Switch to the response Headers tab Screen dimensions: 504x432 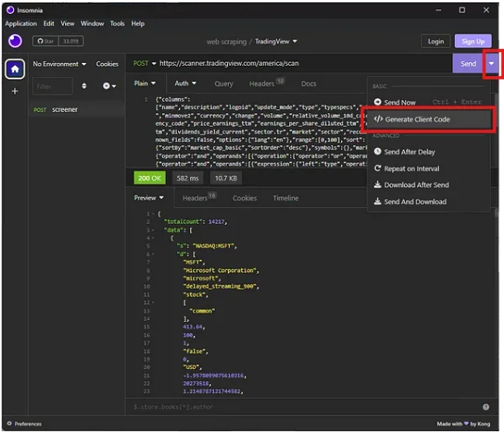pos(199,198)
